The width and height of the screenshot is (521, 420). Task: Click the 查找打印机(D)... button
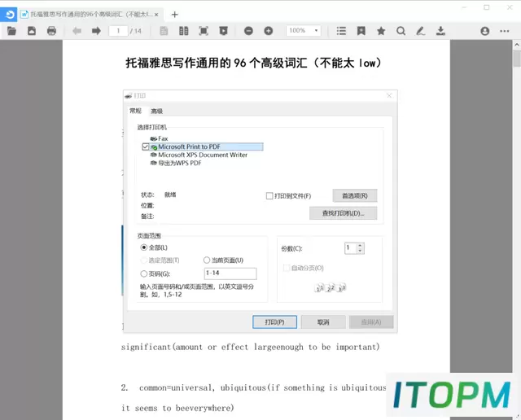tap(344, 213)
